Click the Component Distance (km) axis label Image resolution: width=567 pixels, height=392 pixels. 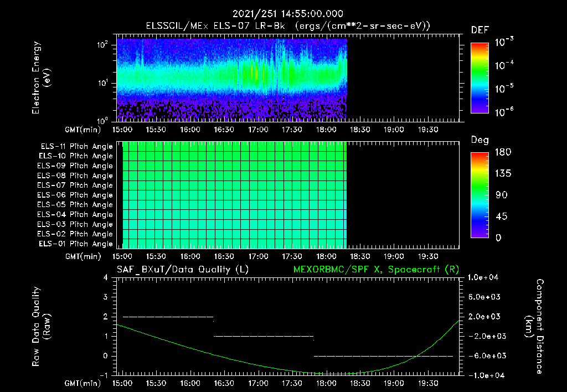pyautogui.click(x=534, y=326)
